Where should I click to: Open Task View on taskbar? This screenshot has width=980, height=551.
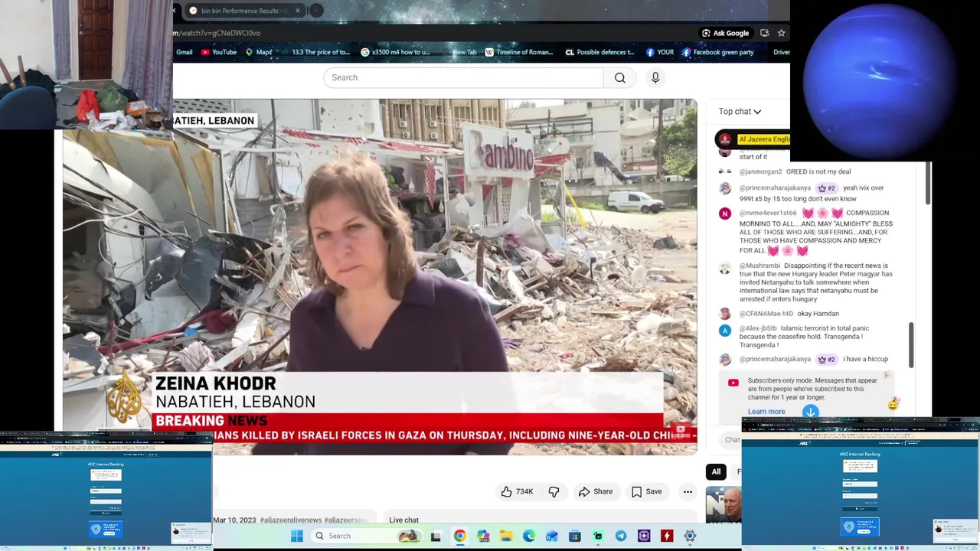[x=436, y=536]
